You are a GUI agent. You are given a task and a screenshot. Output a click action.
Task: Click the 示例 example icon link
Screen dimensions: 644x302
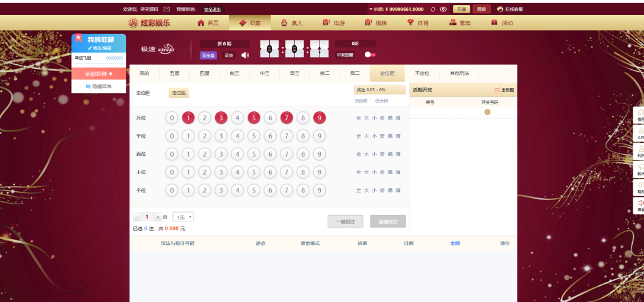pyautogui.click(x=382, y=101)
